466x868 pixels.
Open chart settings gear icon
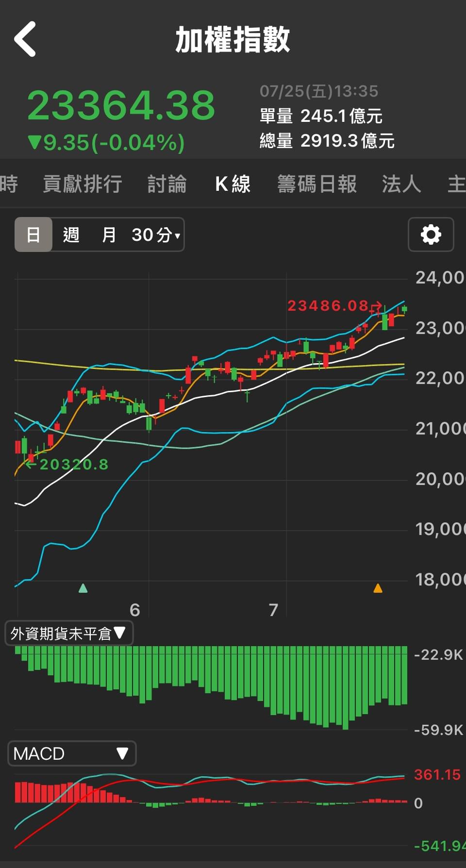click(431, 234)
